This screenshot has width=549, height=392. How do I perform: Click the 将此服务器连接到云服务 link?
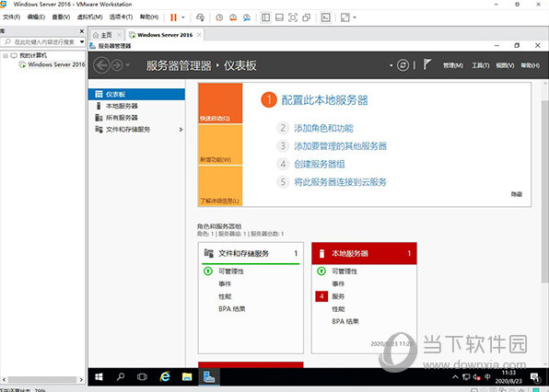coord(340,182)
